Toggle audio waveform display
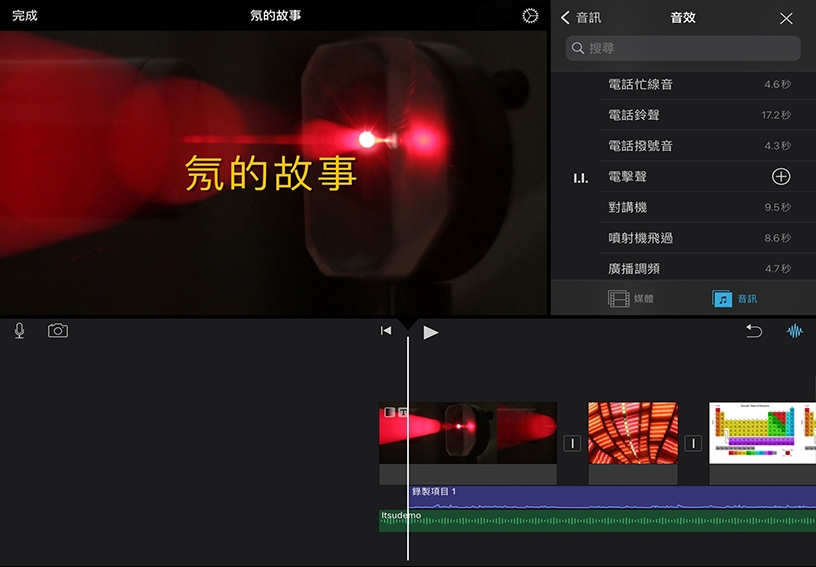Image resolution: width=816 pixels, height=567 pixels. click(x=795, y=331)
